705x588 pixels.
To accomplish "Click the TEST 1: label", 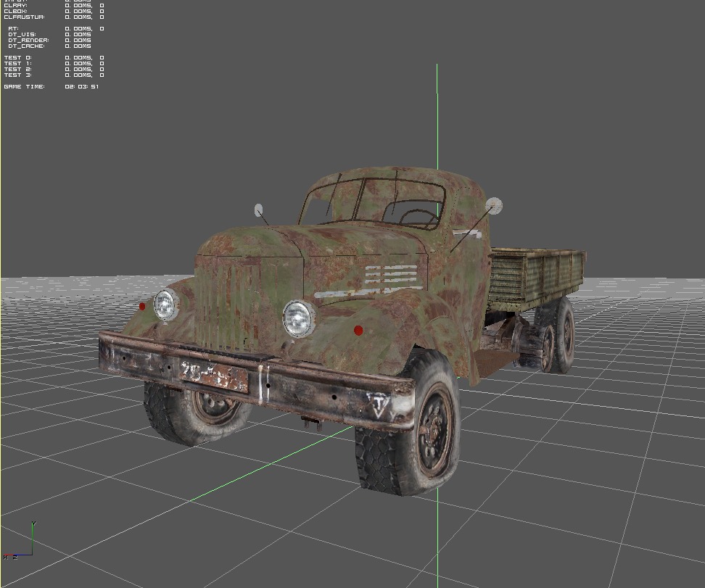I will pyautogui.click(x=18, y=64).
